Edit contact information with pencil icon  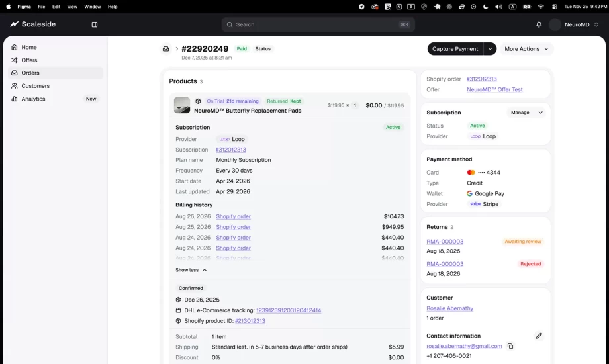coord(539,336)
